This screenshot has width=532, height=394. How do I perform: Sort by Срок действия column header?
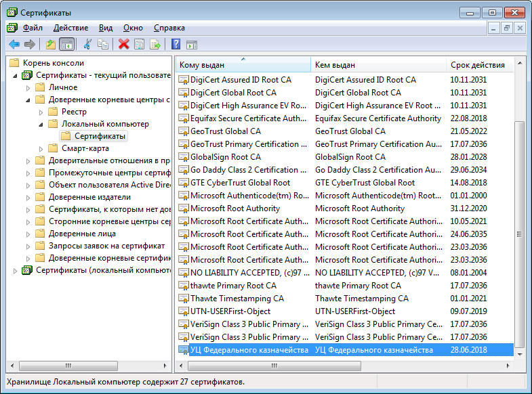click(480, 65)
